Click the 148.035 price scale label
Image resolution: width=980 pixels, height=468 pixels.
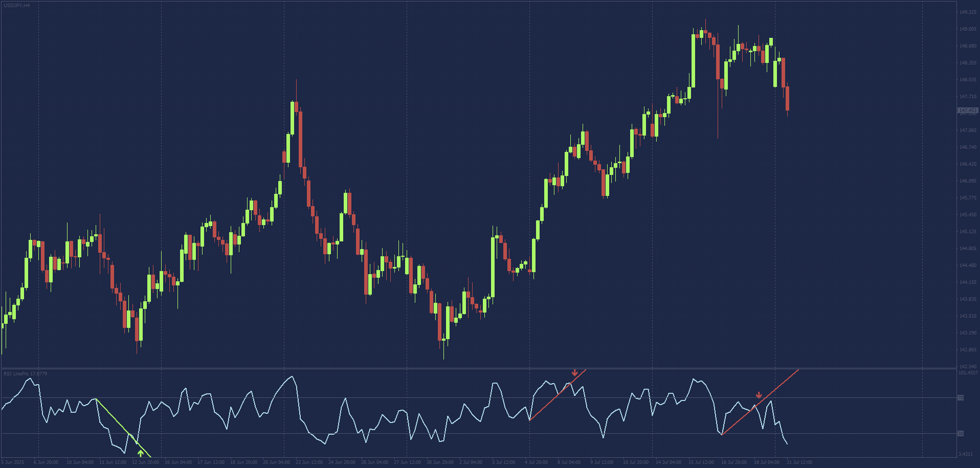968,80
